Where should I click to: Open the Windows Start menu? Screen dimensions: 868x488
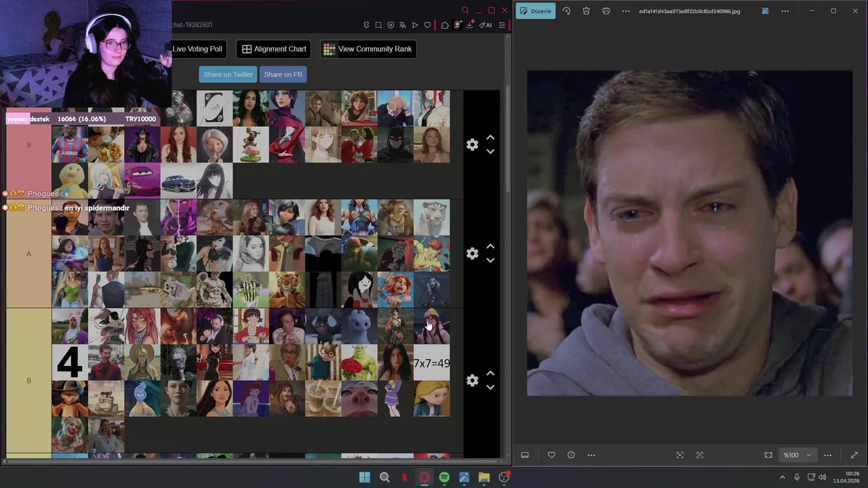(365, 477)
